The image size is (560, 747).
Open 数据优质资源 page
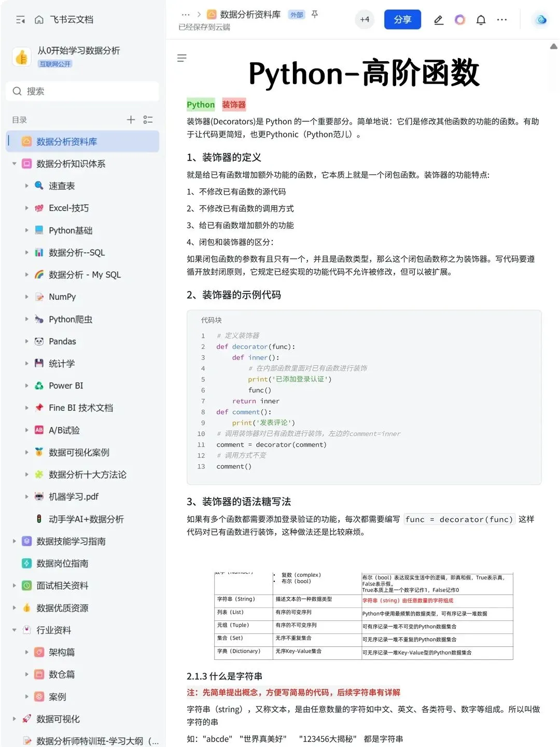62,608
